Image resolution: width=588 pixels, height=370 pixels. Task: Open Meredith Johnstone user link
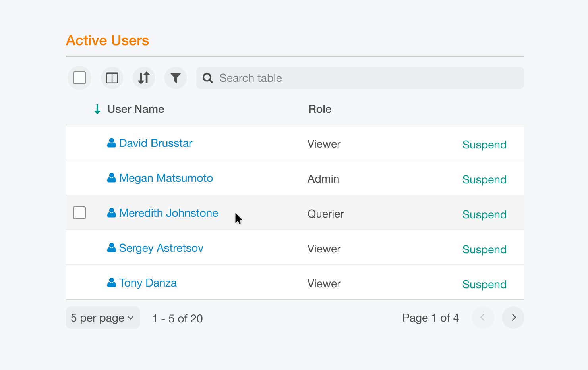tap(168, 213)
